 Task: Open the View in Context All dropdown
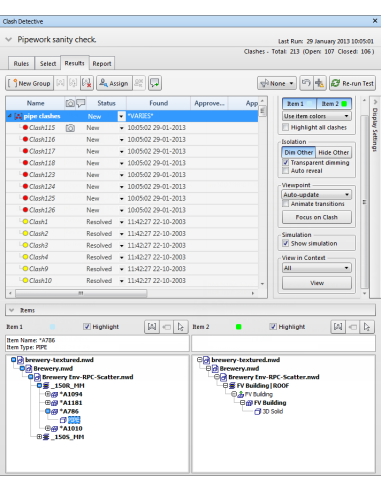pos(316,268)
